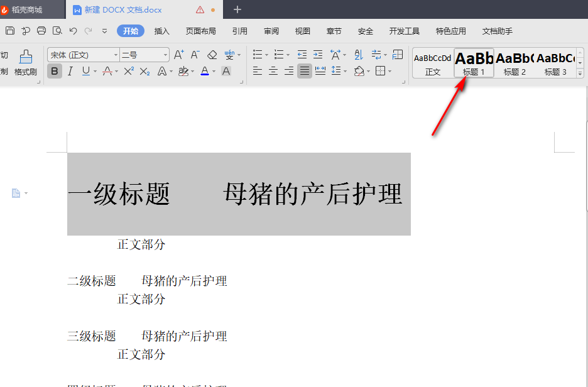
Task: Apply the 标题 1 style
Action: 474,63
